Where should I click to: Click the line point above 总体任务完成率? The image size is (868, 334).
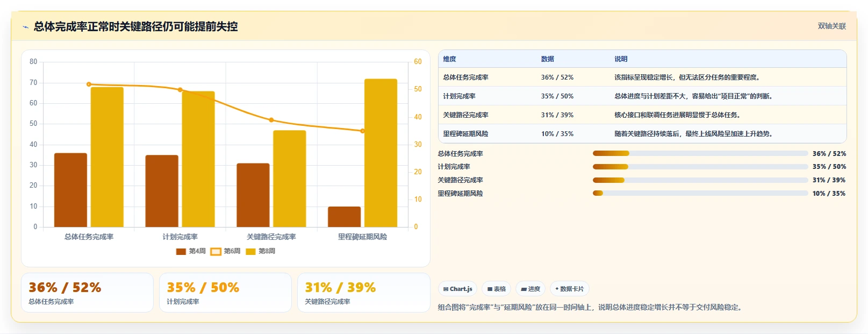coord(89,84)
